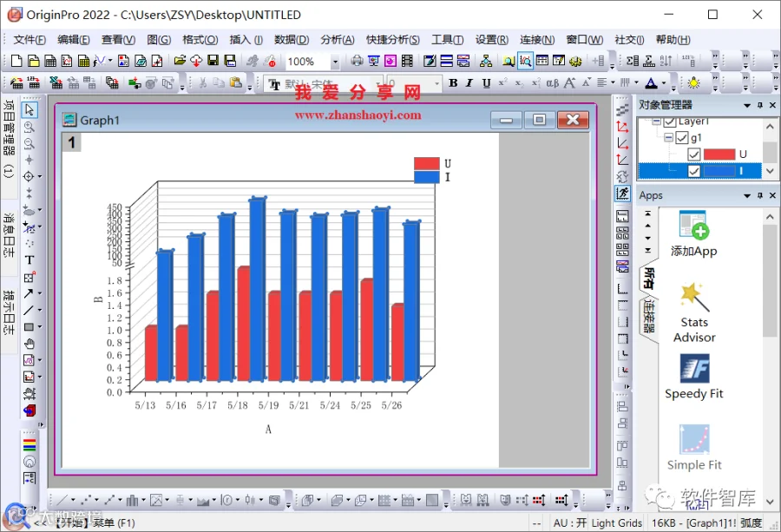The image size is (781, 532).
Task: Open the 提示日志 side tab
Action: tap(9, 312)
